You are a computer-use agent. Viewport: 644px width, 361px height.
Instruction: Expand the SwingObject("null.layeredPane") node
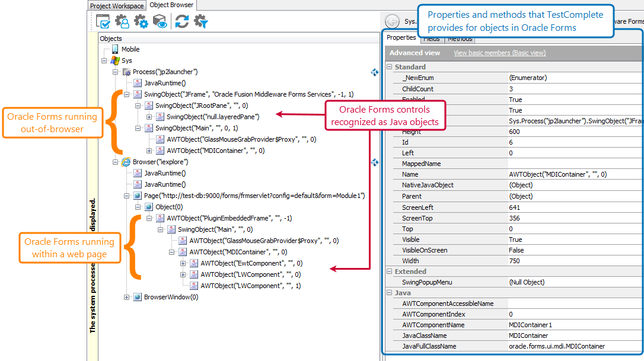click(149, 117)
